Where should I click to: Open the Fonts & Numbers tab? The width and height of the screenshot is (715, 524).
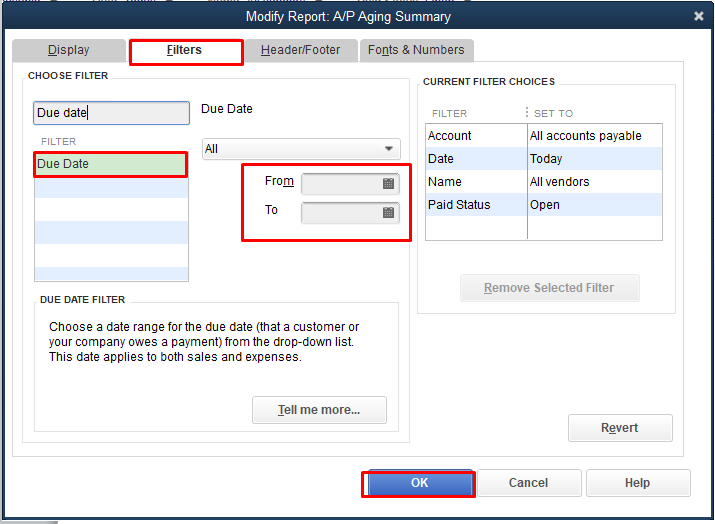tap(416, 50)
